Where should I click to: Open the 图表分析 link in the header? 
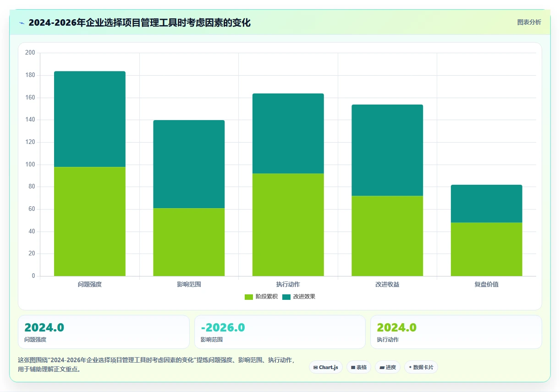tap(529, 22)
